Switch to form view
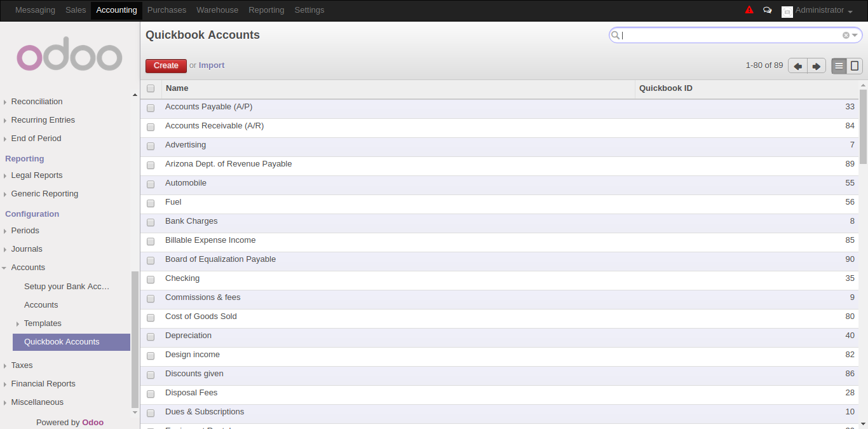The image size is (868, 429). 855,66
